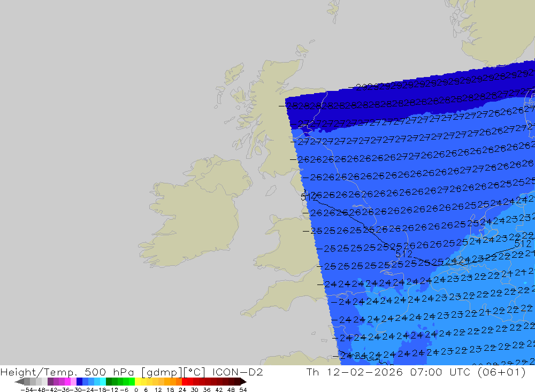Screen dimensions: 535x392
Task: Click the 'Height/Temp. 500 hPa' chart title
Action: coord(67,372)
